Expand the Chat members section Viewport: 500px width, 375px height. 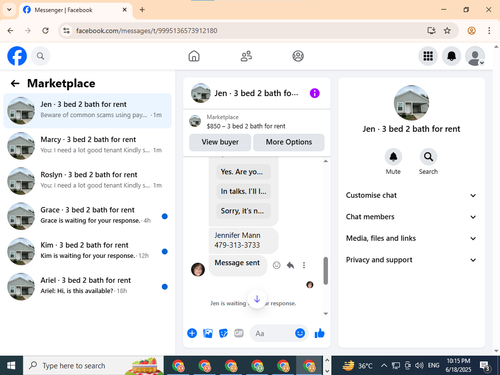(411, 217)
